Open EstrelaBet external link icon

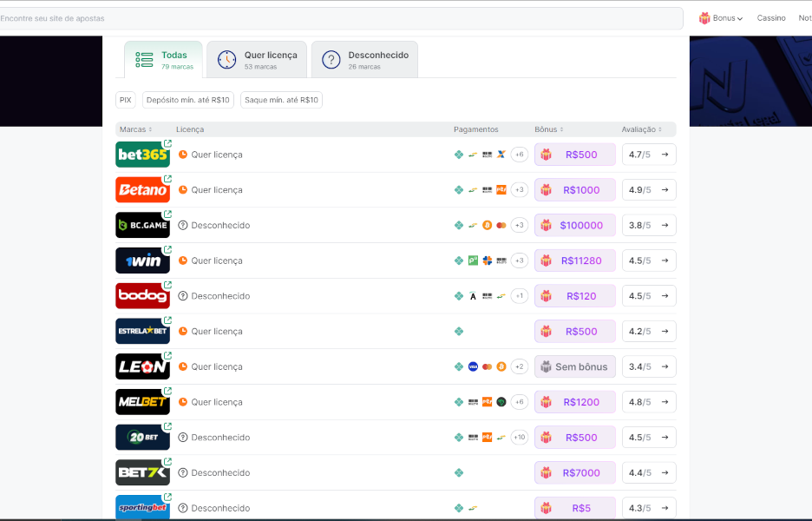[167, 320]
